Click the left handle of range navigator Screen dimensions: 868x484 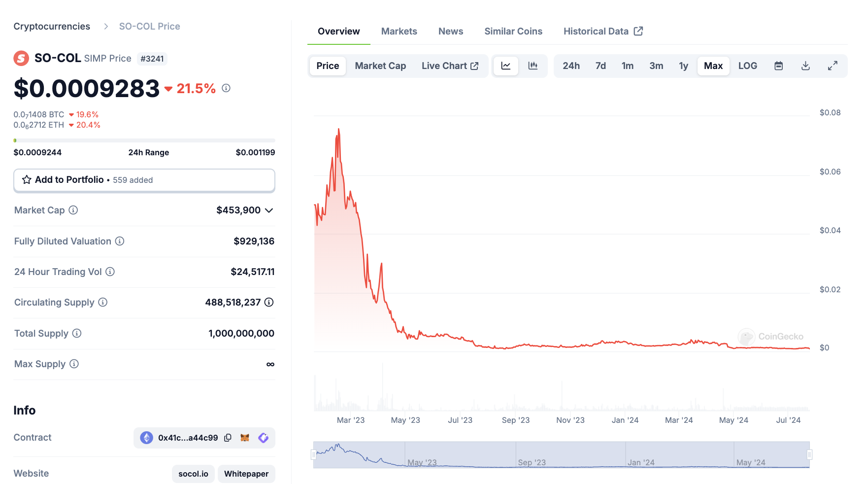(x=313, y=454)
